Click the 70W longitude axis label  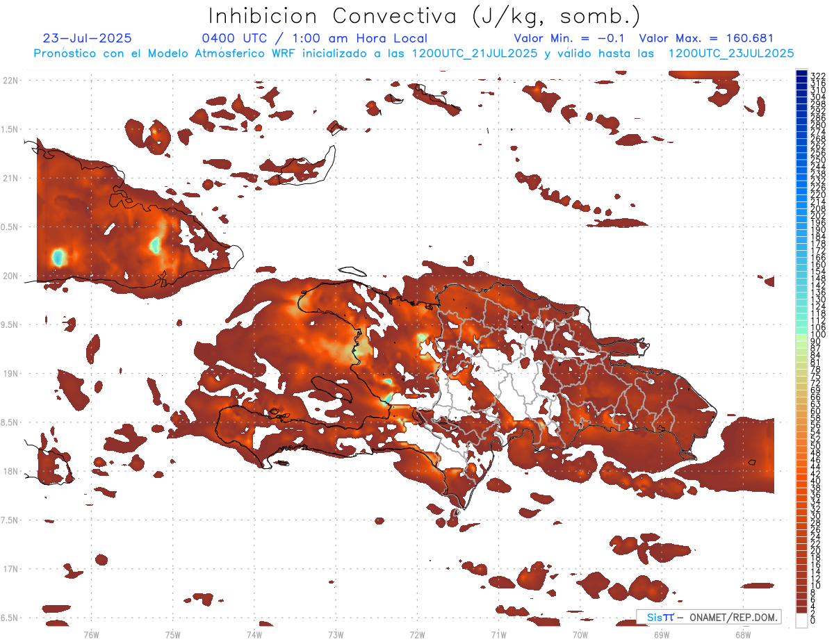click(x=580, y=634)
